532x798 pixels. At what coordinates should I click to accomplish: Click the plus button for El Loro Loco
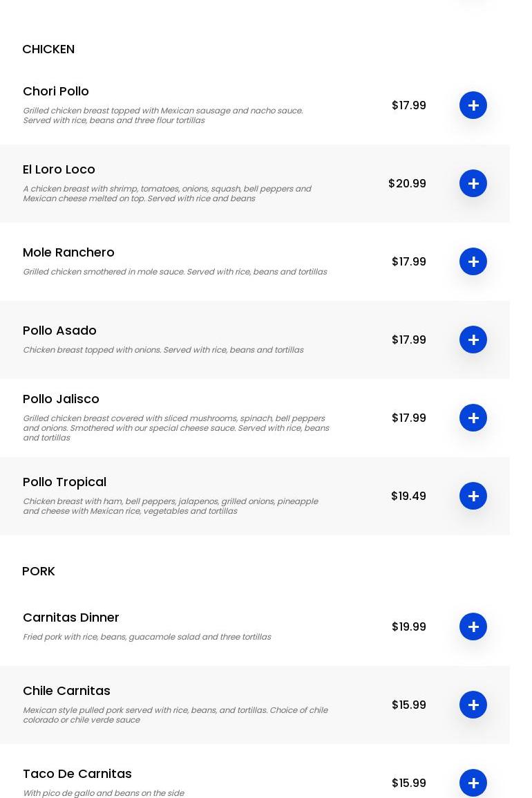coord(473,183)
